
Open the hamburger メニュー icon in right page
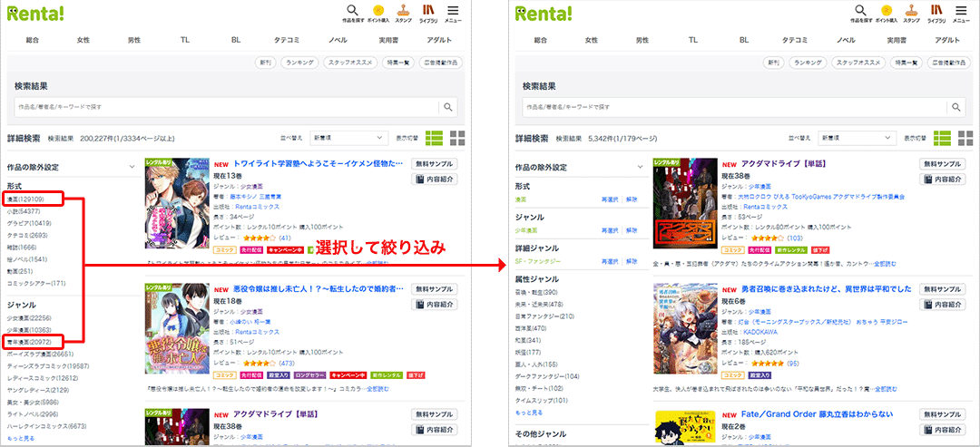pyautogui.click(x=960, y=12)
